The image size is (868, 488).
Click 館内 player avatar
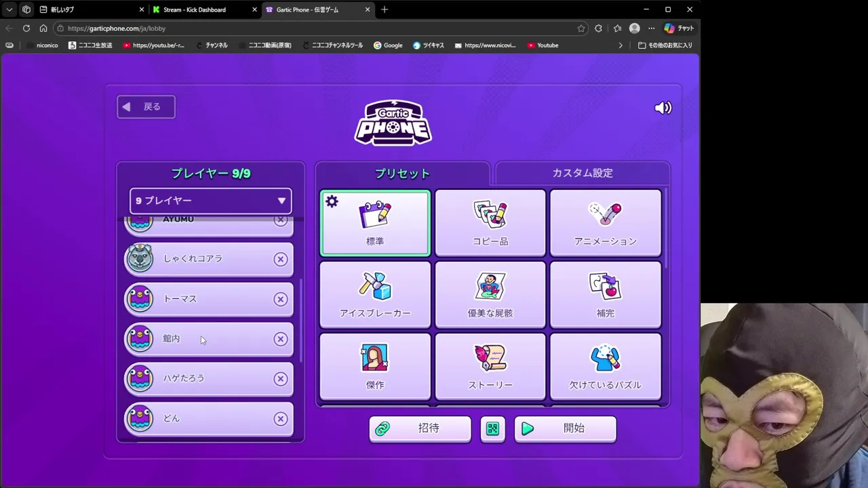click(140, 338)
